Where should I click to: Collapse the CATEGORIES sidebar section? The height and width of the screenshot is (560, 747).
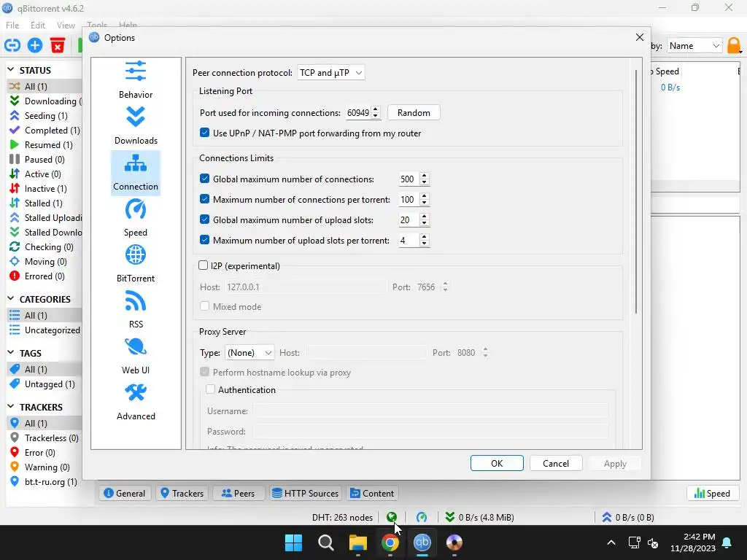coord(11,299)
